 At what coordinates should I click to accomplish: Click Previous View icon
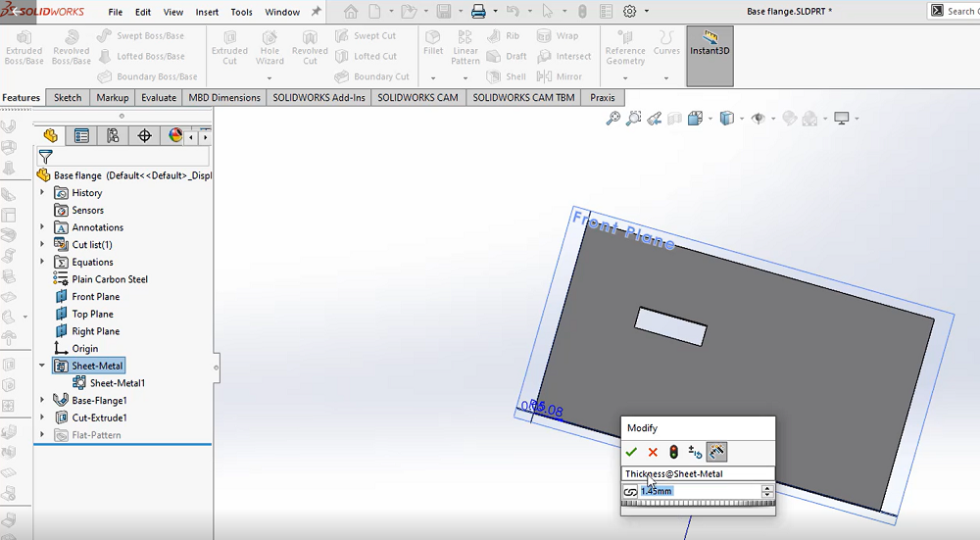[655, 119]
